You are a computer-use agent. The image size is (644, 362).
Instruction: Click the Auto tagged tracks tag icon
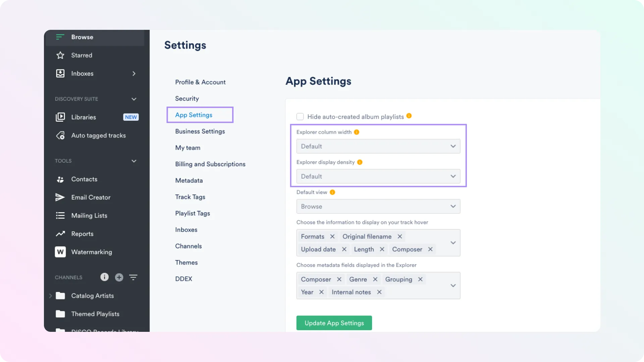coord(60,135)
